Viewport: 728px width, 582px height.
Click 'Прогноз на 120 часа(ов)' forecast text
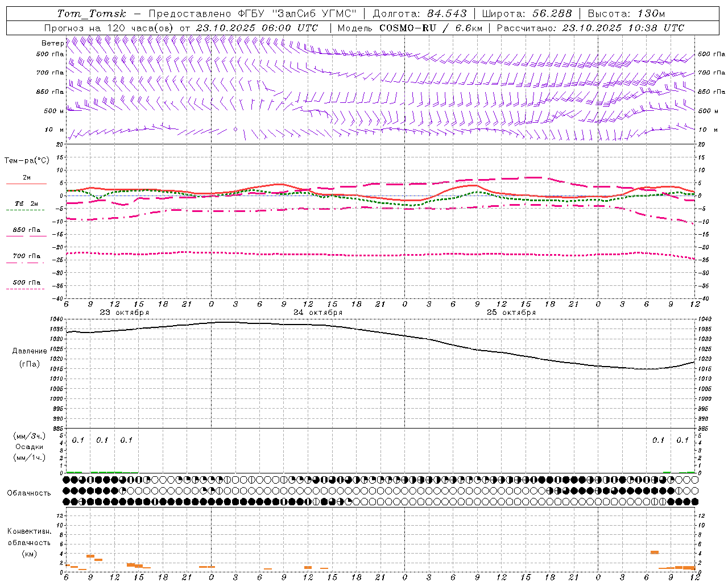109,28
